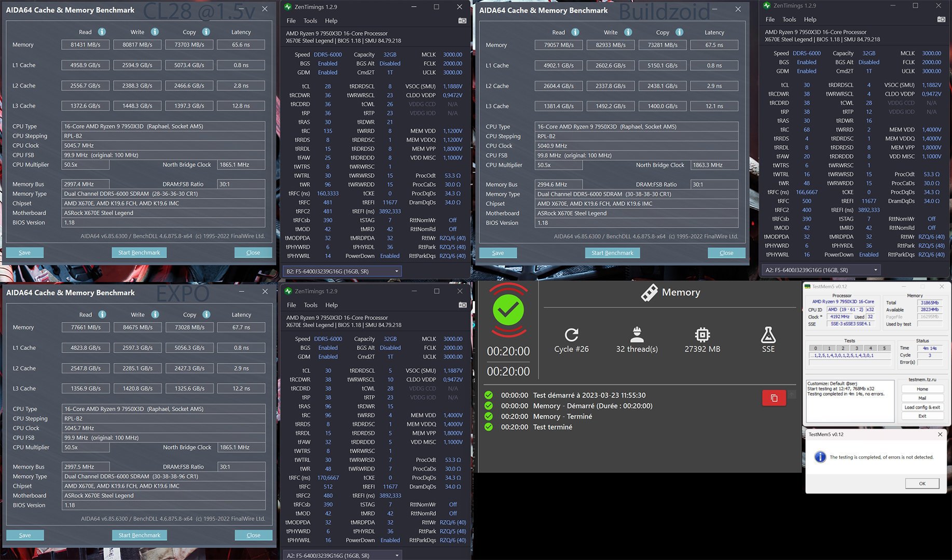Click the memory chip icon above 27392 MB
The width and height of the screenshot is (952, 560).
(702, 334)
